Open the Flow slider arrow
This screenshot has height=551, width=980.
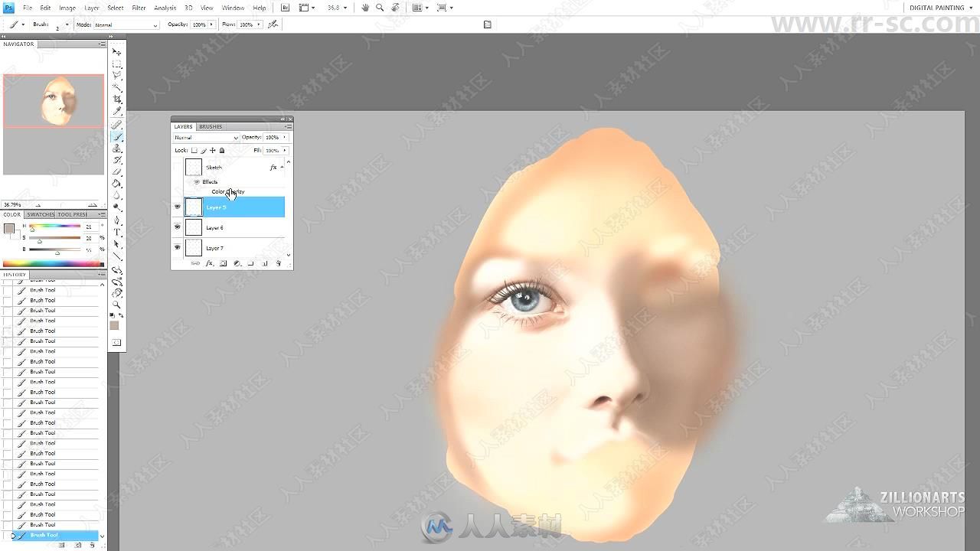[x=259, y=24]
